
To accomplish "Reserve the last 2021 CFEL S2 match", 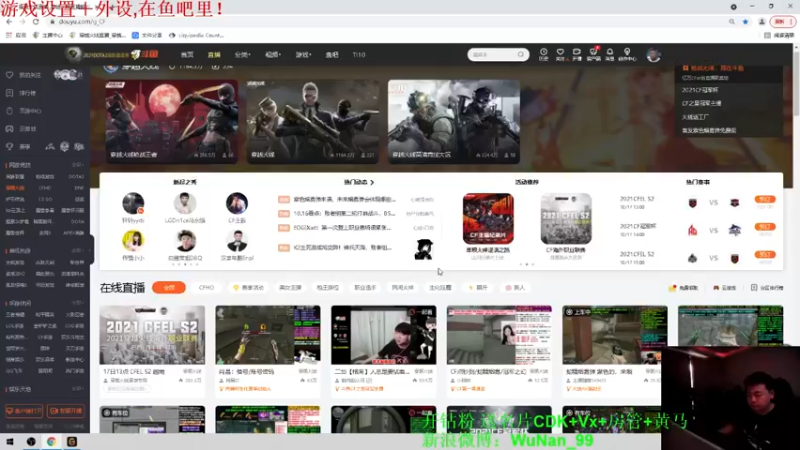I will [x=765, y=255].
